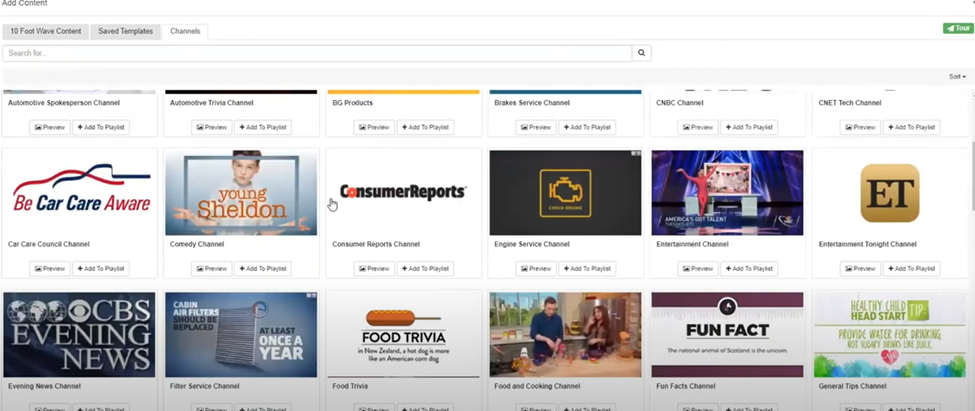The width and height of the screenshot is (975, 411).
Task: Click the magnifier search icon button
Action: 642,53
